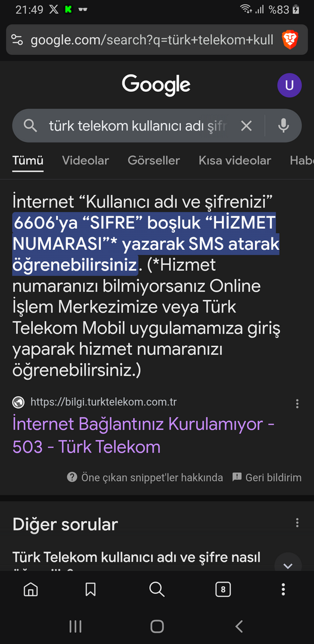Go to the browser home icon

point(31,590)
